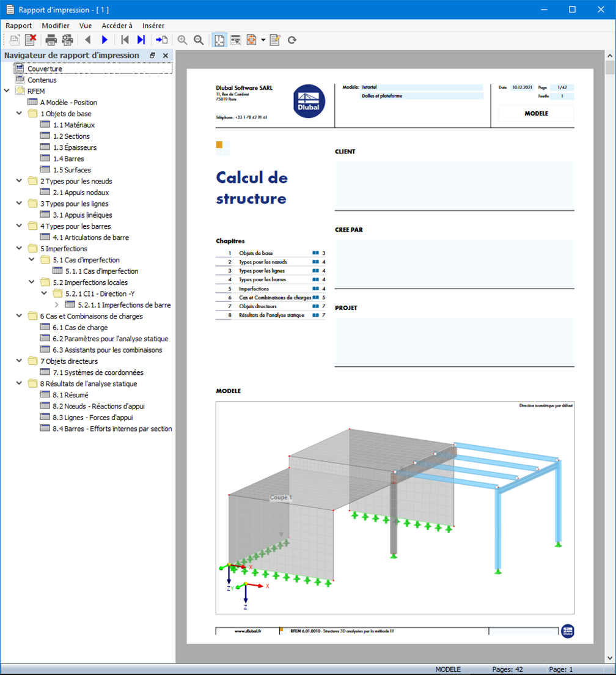Undock the report navigator panel

tap(152, 56)
